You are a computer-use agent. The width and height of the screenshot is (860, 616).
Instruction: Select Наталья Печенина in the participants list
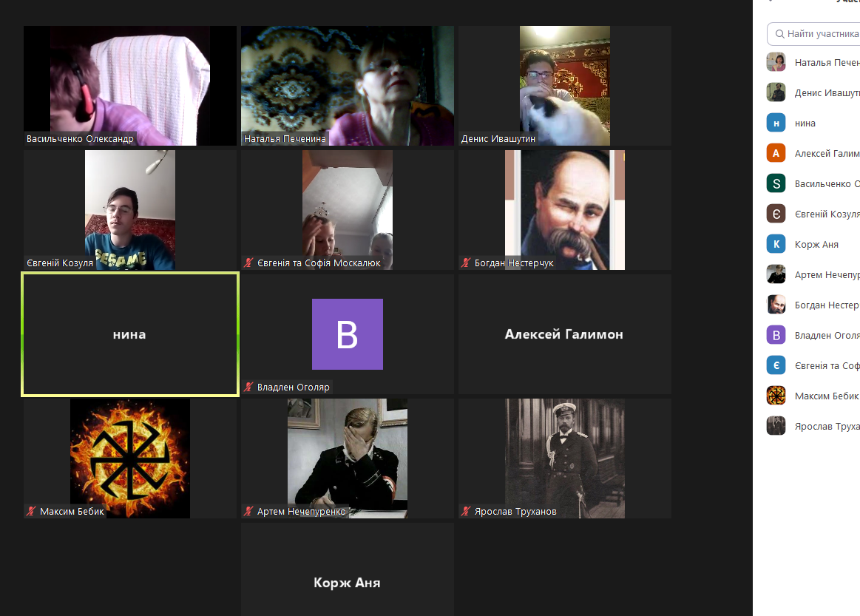[x=813, y=62]
